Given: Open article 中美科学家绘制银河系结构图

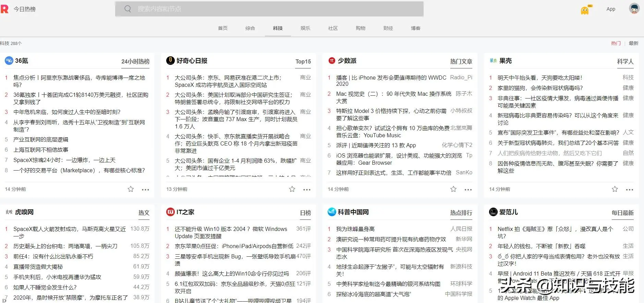Looking at the screenshot, I should click(388, 284).
